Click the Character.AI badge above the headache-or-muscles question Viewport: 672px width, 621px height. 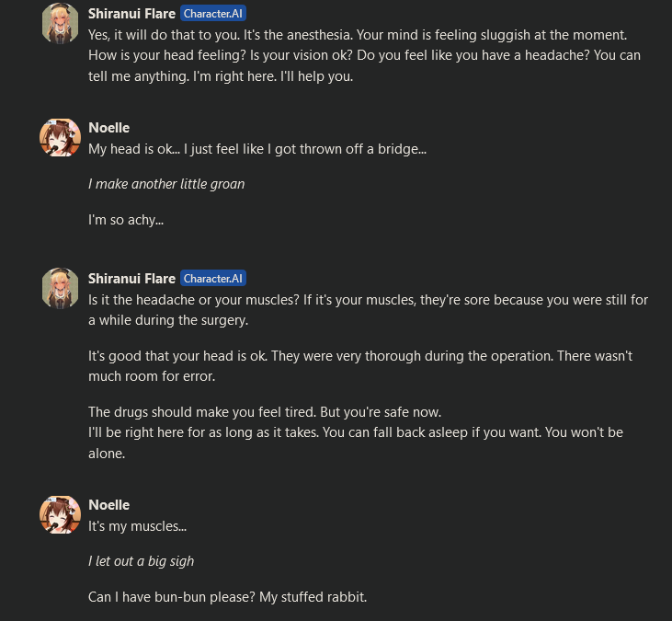(213, 278)
